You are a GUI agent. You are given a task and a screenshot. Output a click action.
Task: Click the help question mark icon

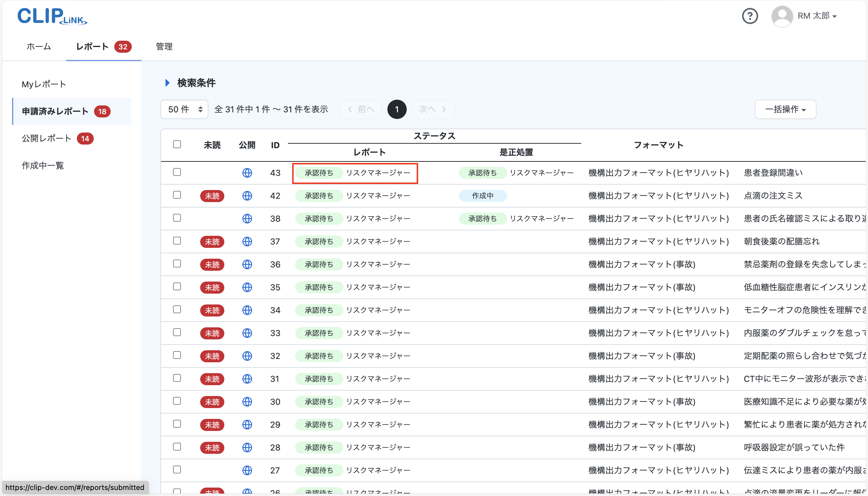[x=750, y=16]
